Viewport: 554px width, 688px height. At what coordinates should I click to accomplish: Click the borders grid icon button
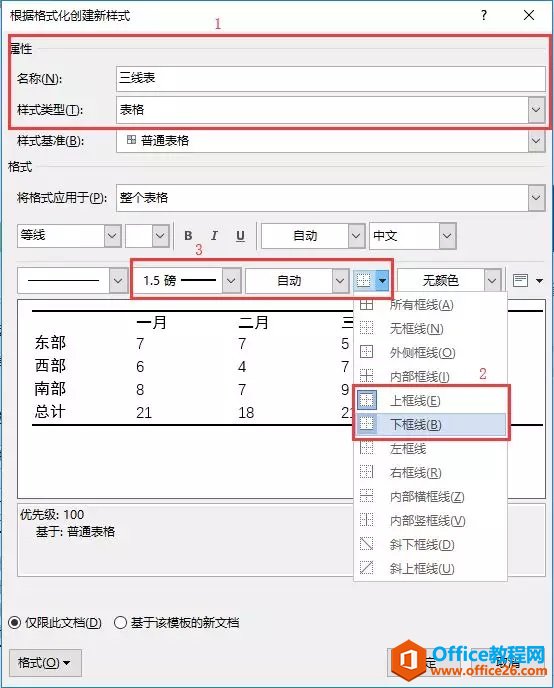tap(364, 280)
